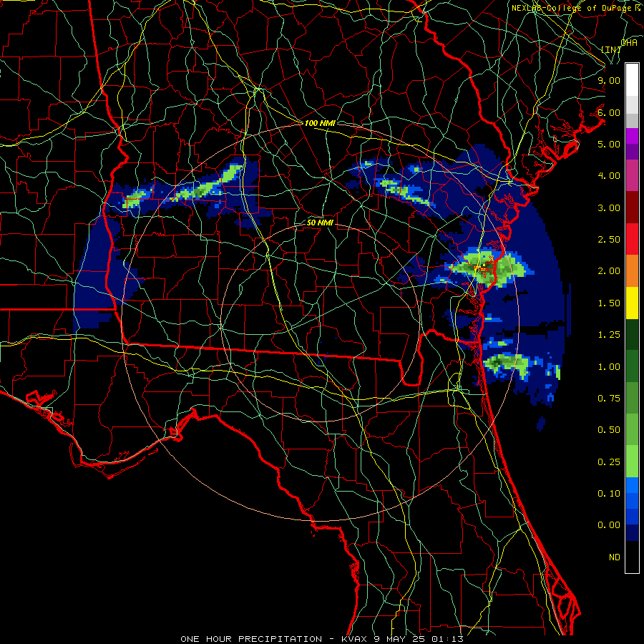Click the '[IN]' units label

point(611,49)
